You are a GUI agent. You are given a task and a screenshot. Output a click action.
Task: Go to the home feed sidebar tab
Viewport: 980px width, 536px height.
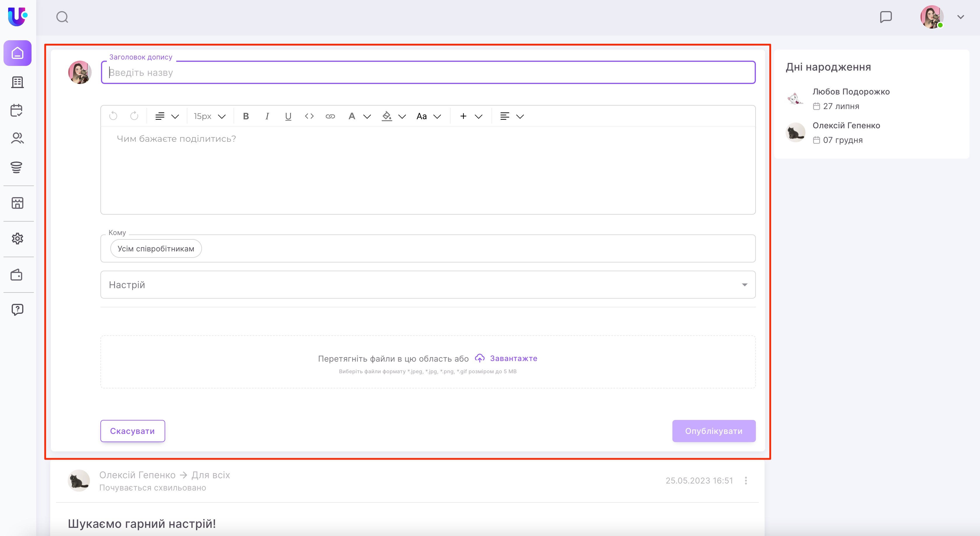18,53
